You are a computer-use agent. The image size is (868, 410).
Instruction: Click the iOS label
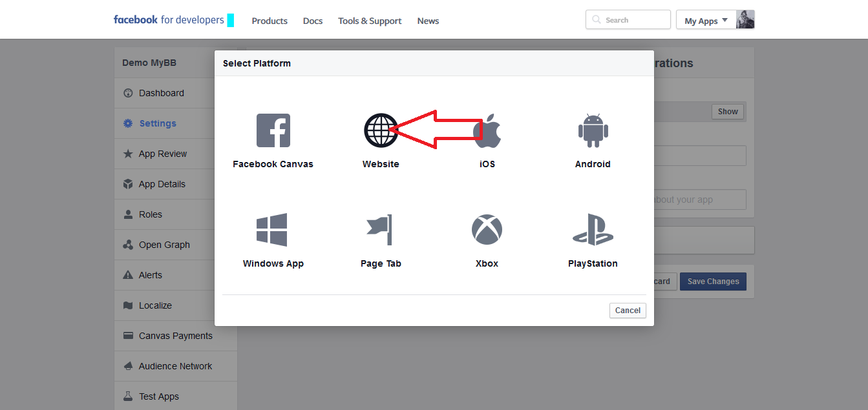point(487,164)
